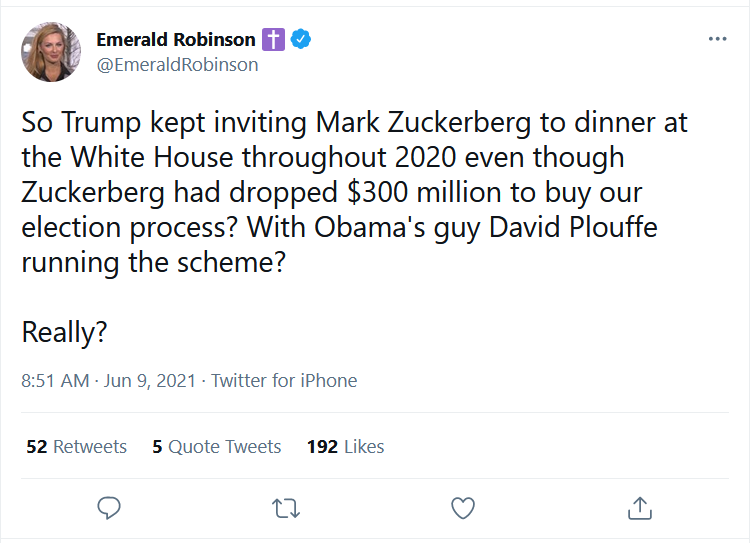The height and width of the screenshot is (543, 752).
Task: Click "Mark Zuckerberg" in the tweet text
Action: pos(423,122)
